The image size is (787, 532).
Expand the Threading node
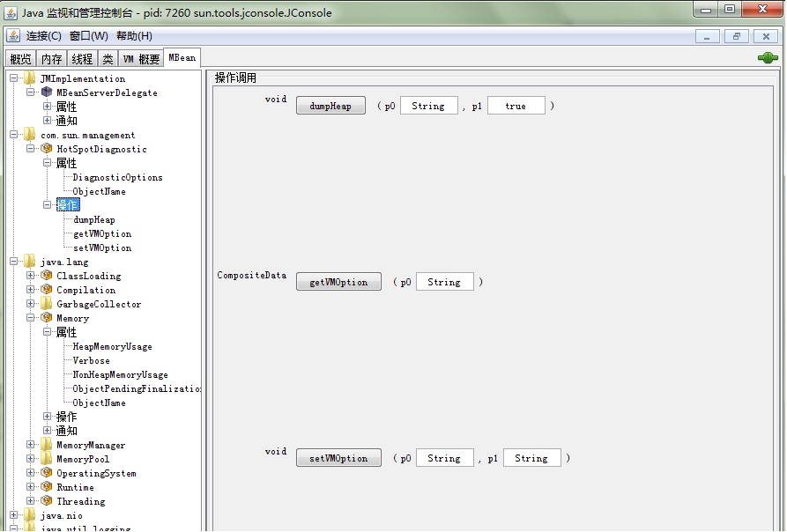tap(30, 500)
